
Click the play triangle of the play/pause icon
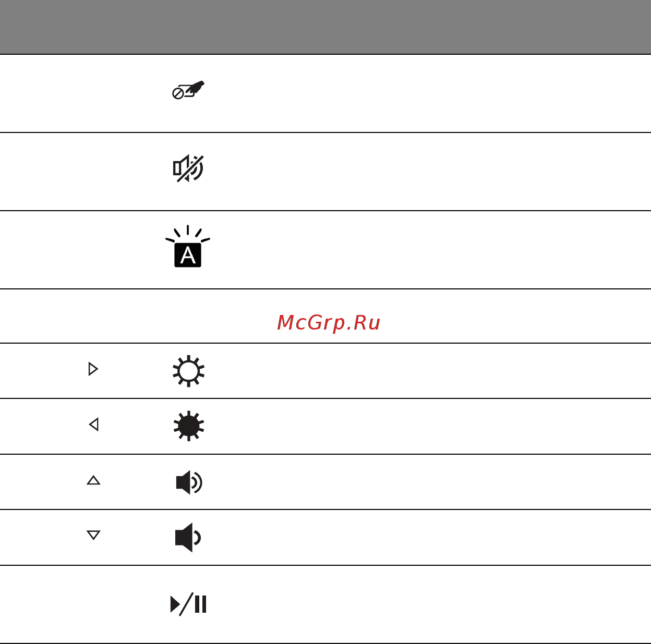175,604
